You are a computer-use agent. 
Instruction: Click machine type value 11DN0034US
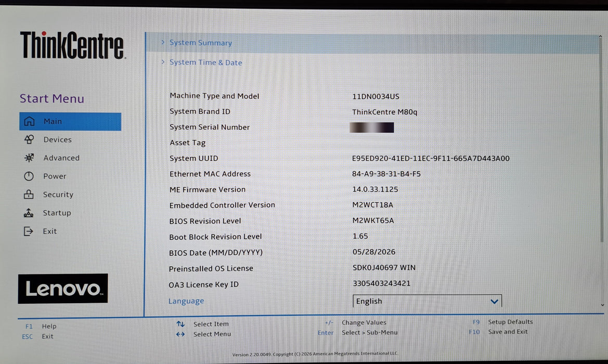pos(376,97)
